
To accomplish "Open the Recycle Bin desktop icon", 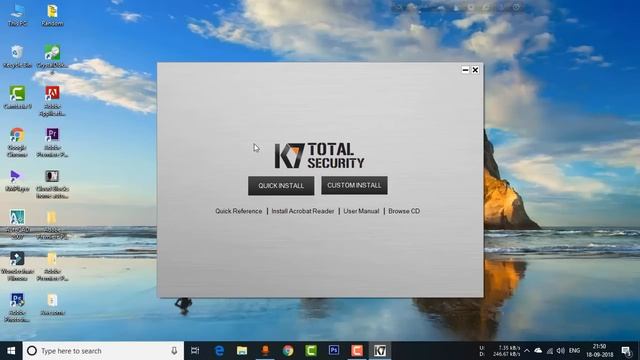I will coord(18,56).
